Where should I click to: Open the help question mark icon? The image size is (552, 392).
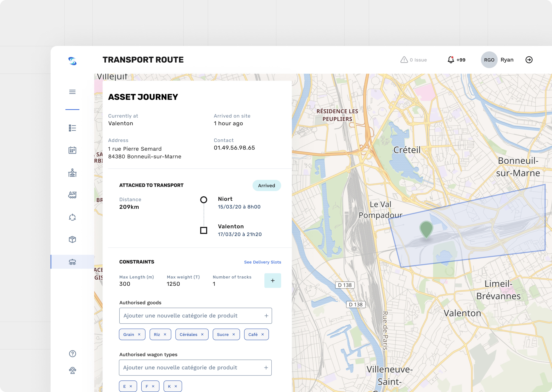point(72,354)
